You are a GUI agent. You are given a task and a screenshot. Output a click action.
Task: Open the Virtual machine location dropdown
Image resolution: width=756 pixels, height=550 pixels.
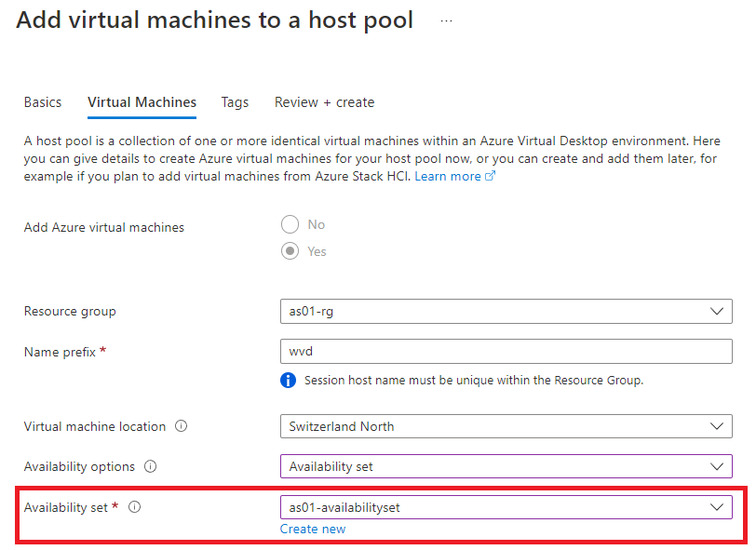506,426
